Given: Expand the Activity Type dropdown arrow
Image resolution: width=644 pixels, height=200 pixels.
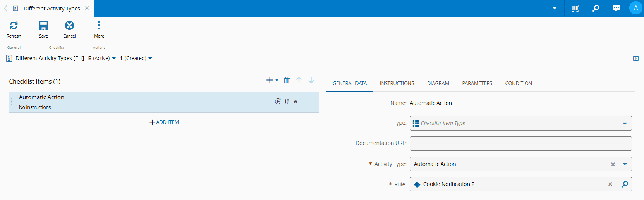Looking at the screenshot, I should click(625, 164).
